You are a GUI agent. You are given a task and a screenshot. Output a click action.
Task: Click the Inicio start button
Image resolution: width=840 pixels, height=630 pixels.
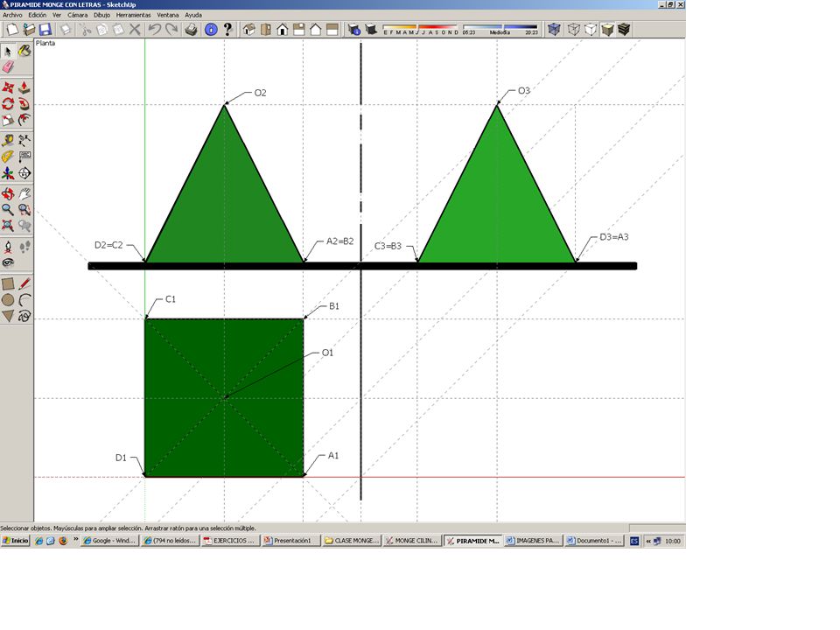coord(16,541)
